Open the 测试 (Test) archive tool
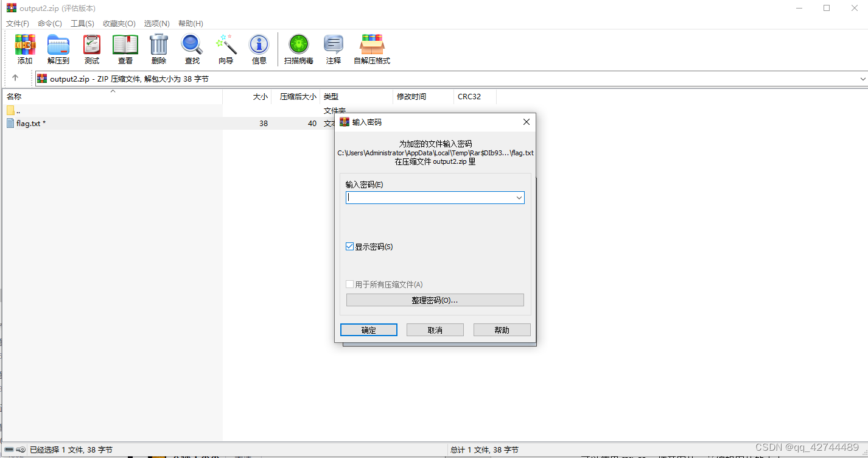The width and height of the screenshot is (868, 458). click(x=91, y=49)
